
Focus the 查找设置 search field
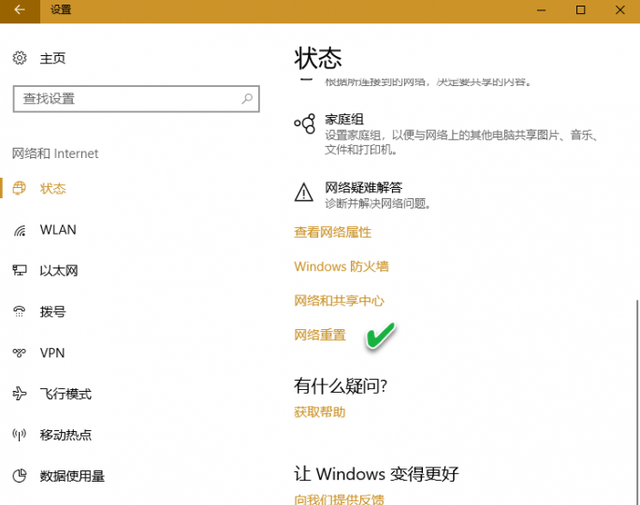[136, 99]
